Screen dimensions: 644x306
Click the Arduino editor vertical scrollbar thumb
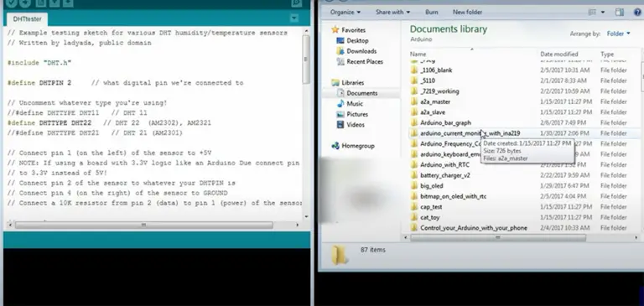click(x=306, y=59)
